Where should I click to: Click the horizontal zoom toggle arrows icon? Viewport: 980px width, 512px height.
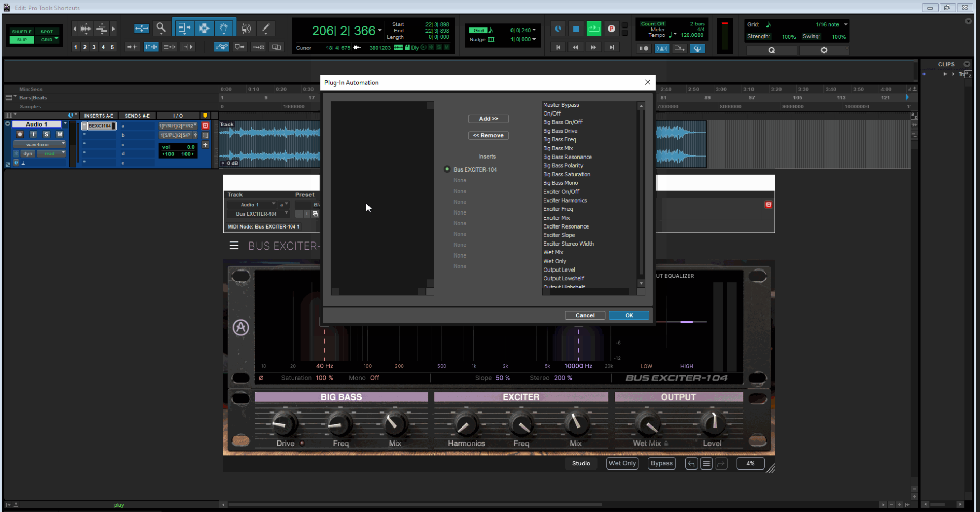[x=141, y=29]
